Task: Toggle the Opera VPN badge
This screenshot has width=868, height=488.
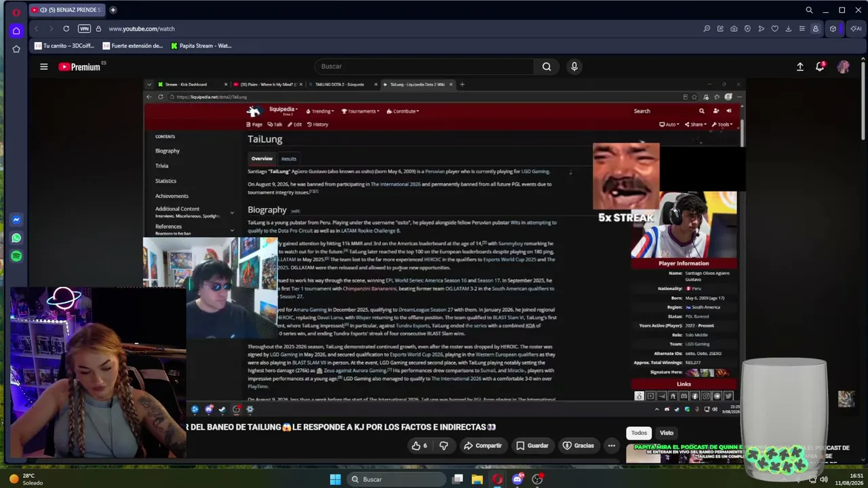Action: [x=84, y=28]
